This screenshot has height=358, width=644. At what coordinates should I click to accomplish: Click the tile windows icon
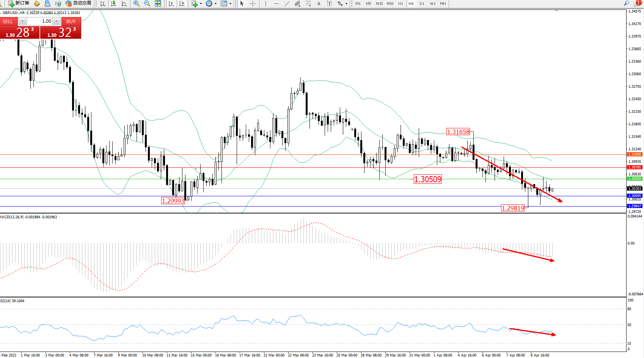coord(158,3)
